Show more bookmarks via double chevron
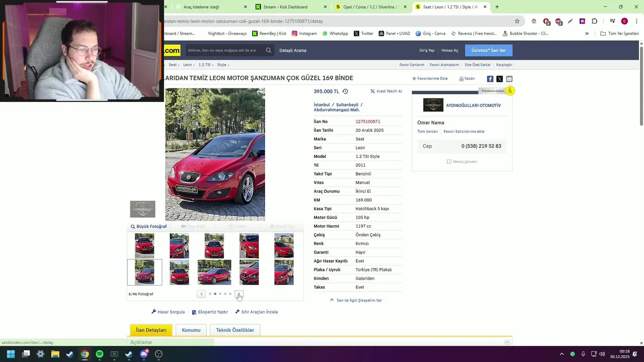The width and height of the screenshot is (644, 362). coord(587,34)
